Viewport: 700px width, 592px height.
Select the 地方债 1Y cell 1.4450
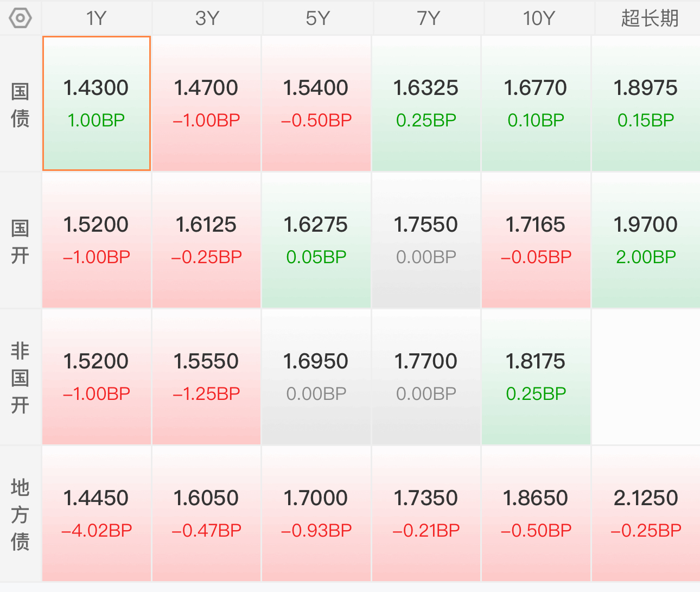coord(97,514)
